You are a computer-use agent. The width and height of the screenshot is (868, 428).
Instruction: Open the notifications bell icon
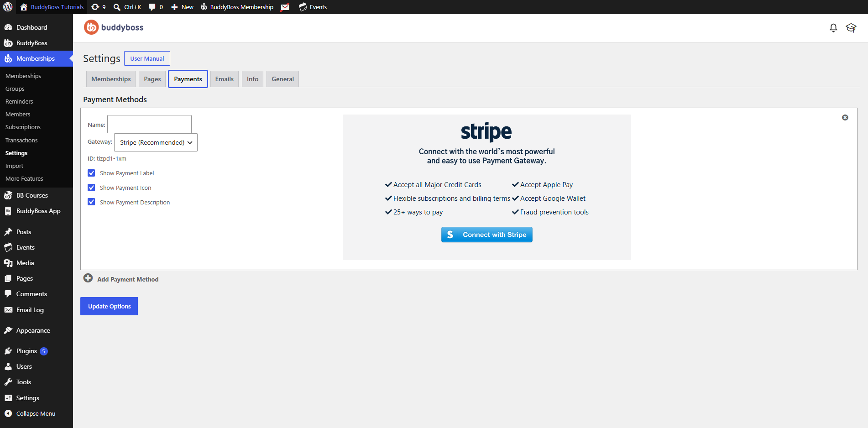pyautogui.click(x=833, y=28)
